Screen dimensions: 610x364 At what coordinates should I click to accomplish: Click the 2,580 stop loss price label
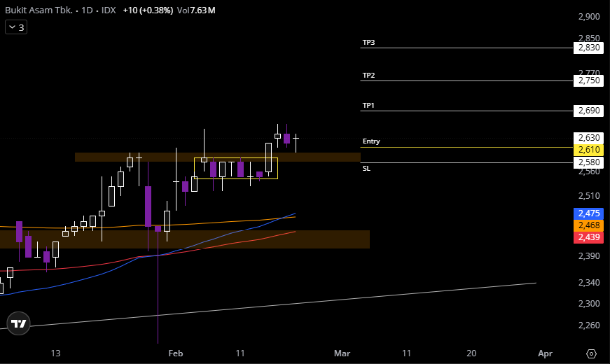[588, 162]
